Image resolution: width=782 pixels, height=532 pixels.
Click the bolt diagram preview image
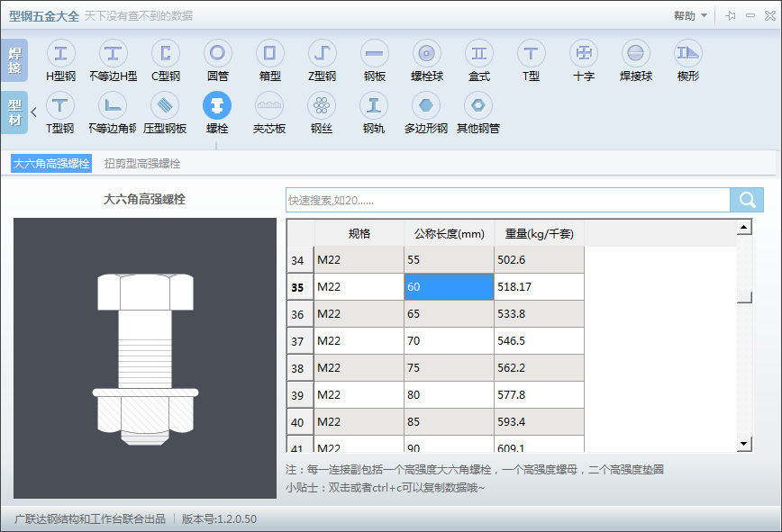pyautogui.click(x=145, y=358)
